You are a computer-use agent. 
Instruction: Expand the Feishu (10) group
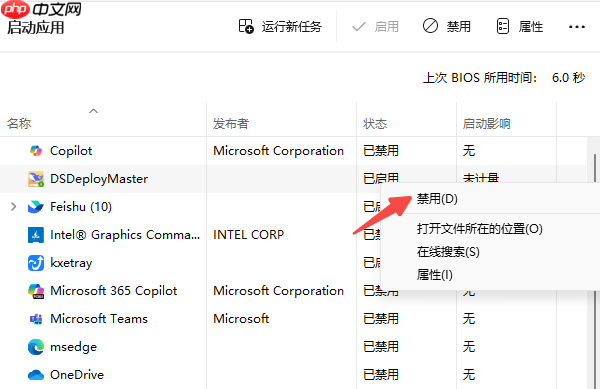coord(14,207)
